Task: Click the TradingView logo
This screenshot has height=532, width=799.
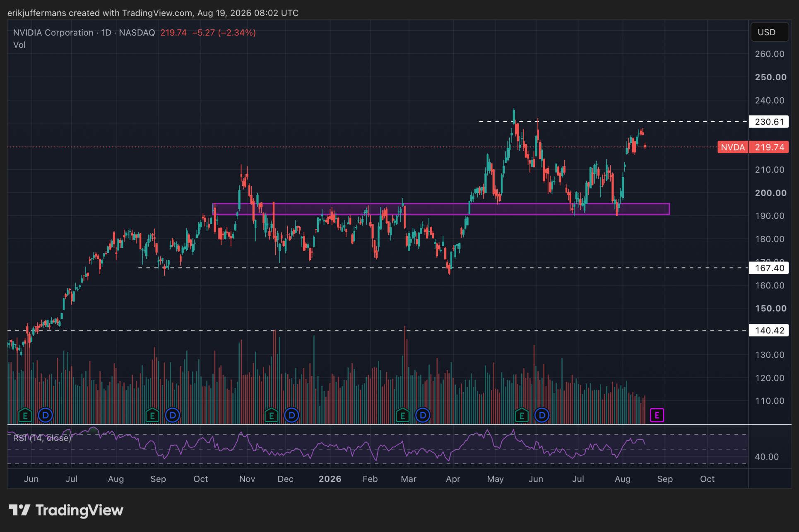Action: coord(66,510)
